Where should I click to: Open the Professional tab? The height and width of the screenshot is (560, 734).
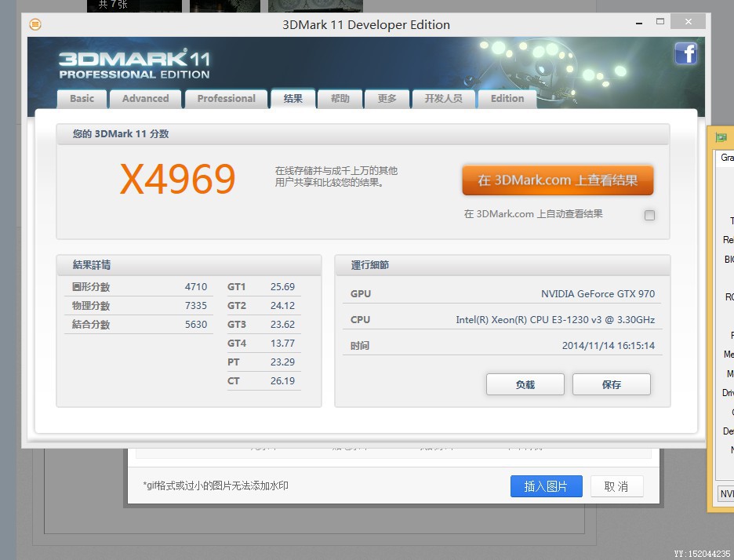click(226, 99)
